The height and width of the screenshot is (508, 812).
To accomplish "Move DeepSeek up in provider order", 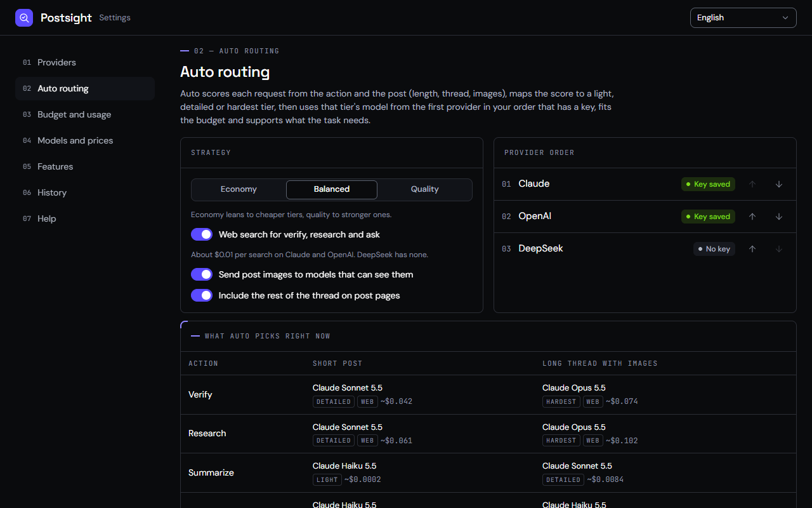I will [752, 249].
